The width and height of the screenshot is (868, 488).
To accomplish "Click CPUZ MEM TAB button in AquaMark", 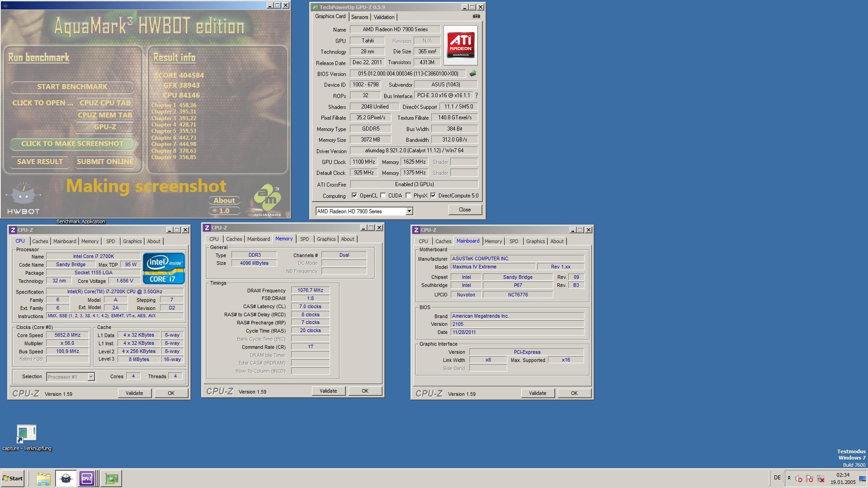I will (x=105, y=115).
